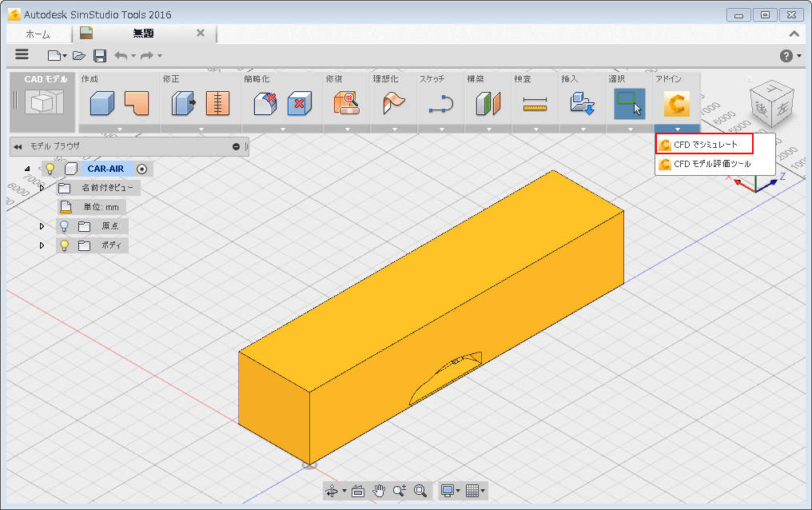Expand the スケッチ panel dropdown
The width and height of the screenshot is (812, 510).
tap(442, 129)
